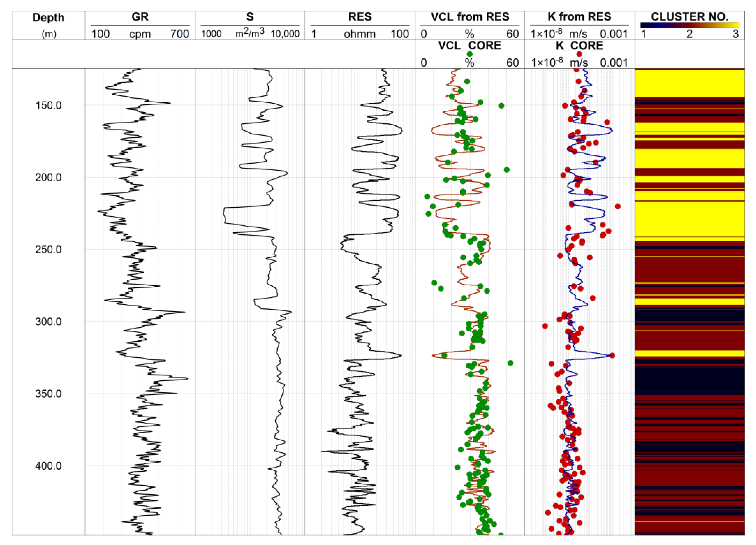Click the red K_CORE legend dot
This screenshot has width=756, height=545.
coord(579,54)
